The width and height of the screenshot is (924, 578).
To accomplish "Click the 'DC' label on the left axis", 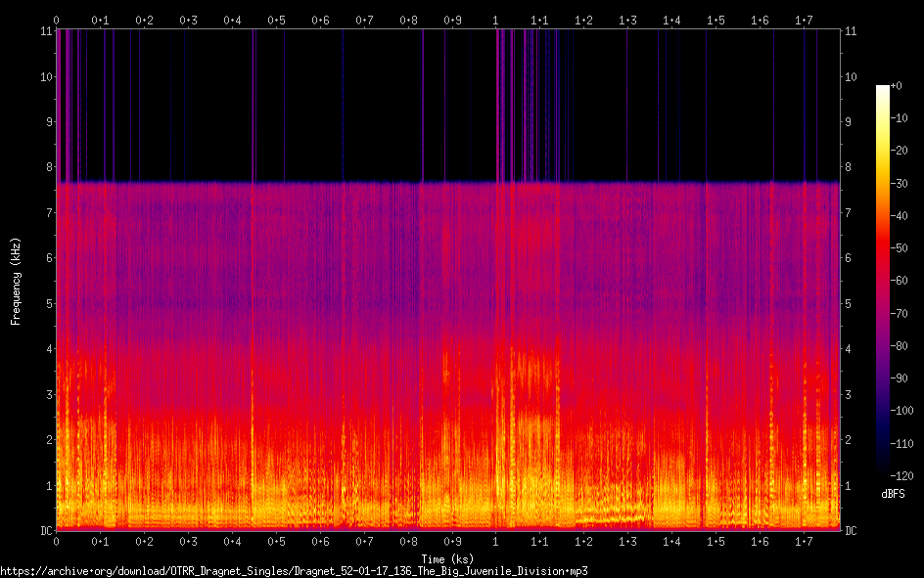I will [x=46, y=531].
